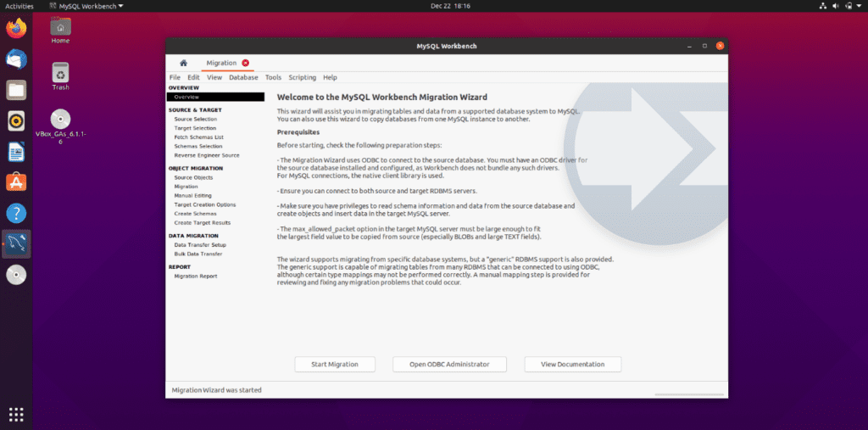Click Activities in the top bar
Image resolution: width=868 pixels, height=430 pixels.
tap(19, 6)
